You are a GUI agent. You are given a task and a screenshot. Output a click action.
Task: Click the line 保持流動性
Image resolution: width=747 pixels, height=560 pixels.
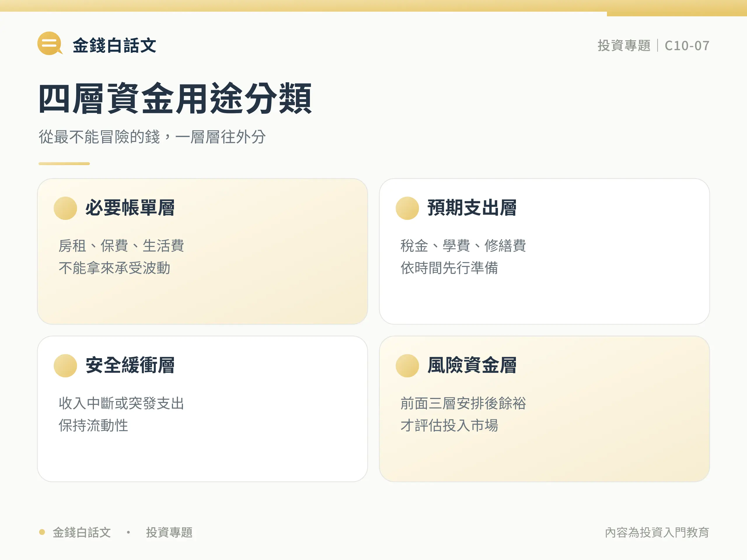(94, 425)
